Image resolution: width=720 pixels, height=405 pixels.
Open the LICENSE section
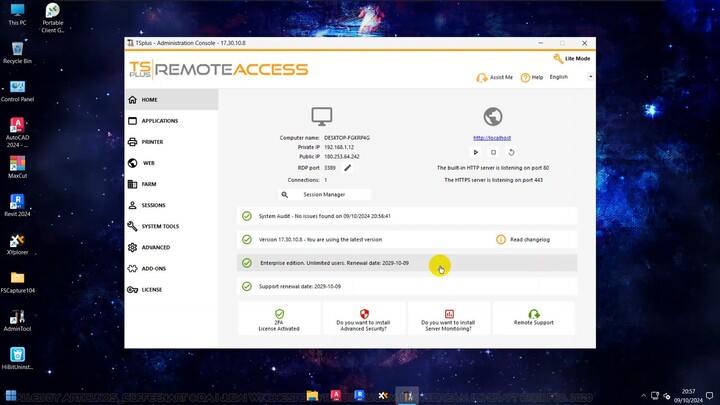[x=171, y=290]
